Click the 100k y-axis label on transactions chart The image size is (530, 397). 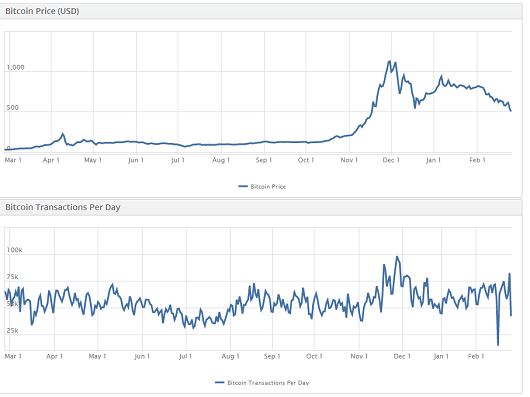(15, 250)
